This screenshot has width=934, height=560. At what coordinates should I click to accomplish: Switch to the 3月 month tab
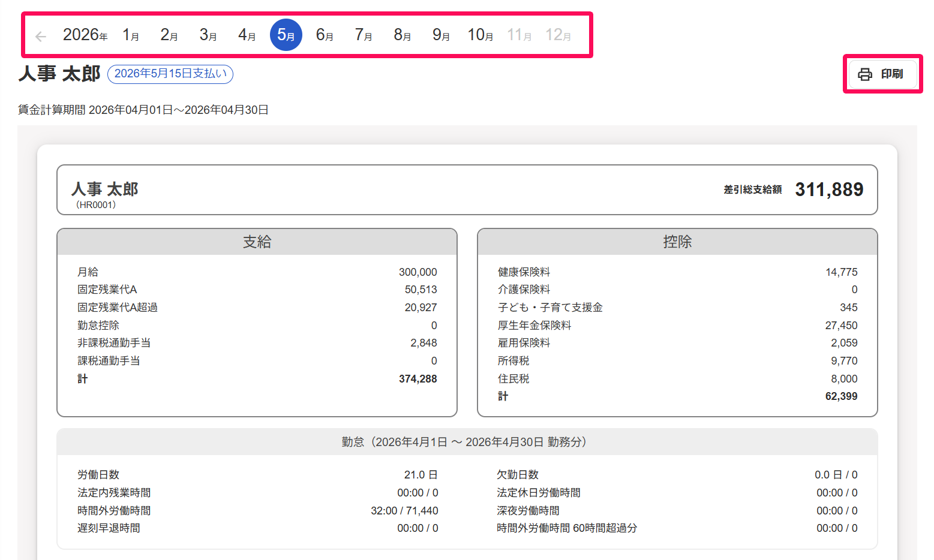click(208, 35)
